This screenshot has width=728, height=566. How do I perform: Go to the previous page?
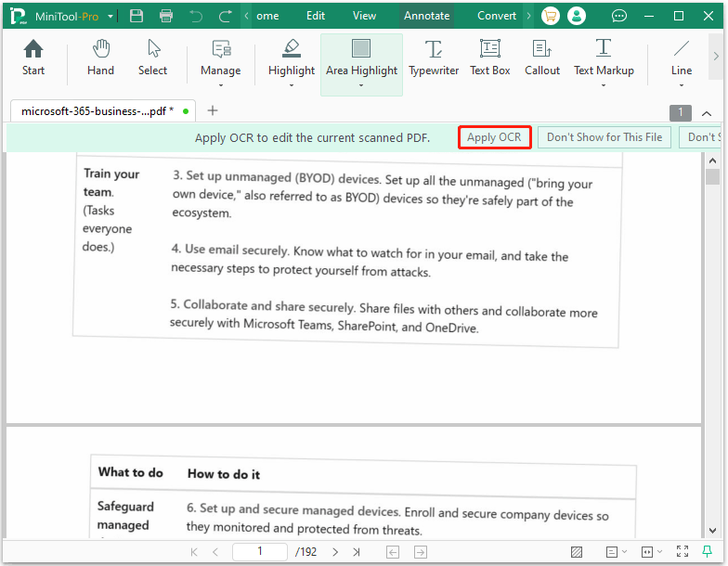(x=215, y=551)
